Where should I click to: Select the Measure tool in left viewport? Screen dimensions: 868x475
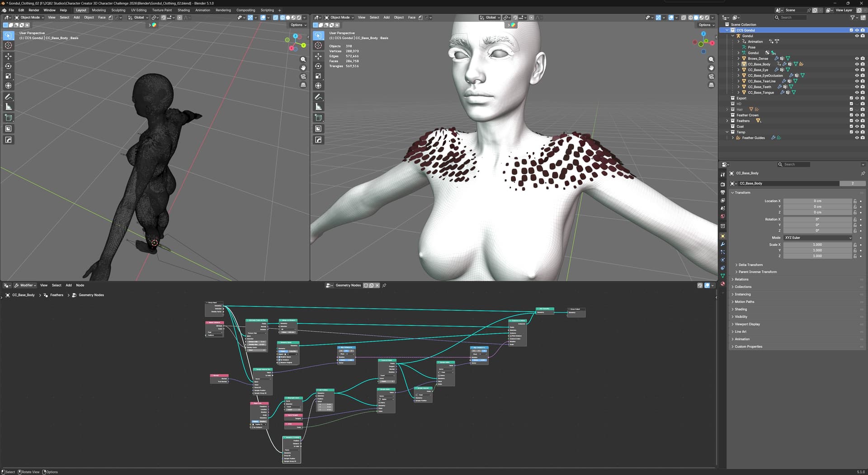tap(8, 107)
